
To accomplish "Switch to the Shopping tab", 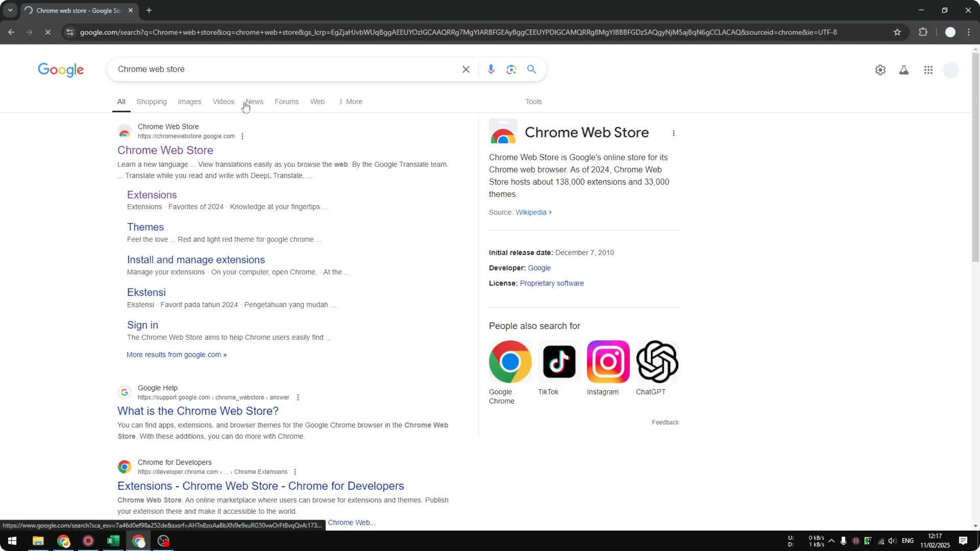I will [x=151, y=102].
